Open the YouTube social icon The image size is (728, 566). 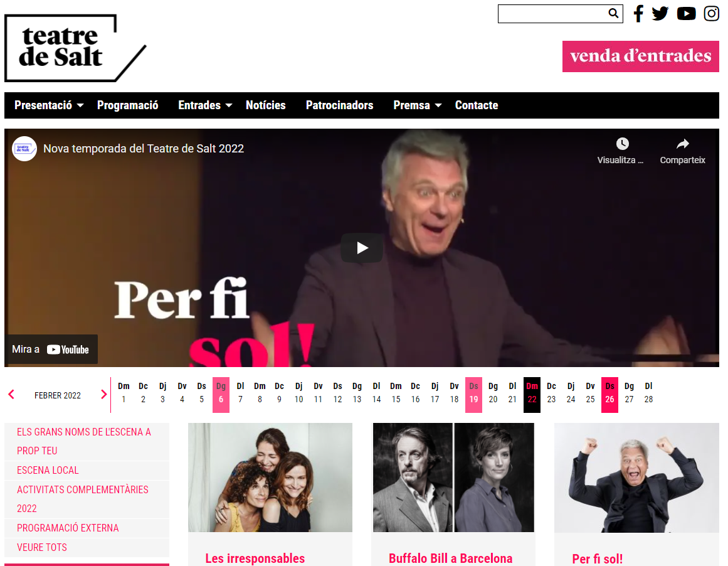(686, 13)
